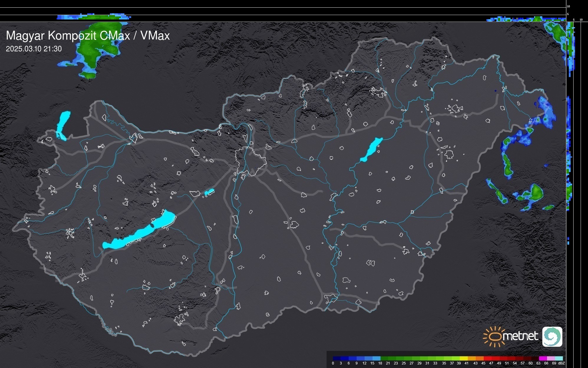
Task: Click the Magyar Kompozit CMax / VMax title
Action: click(x=88, y=35)
